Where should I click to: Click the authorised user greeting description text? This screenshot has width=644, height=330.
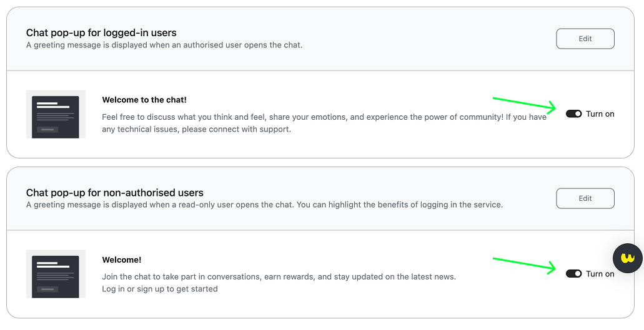164,45
